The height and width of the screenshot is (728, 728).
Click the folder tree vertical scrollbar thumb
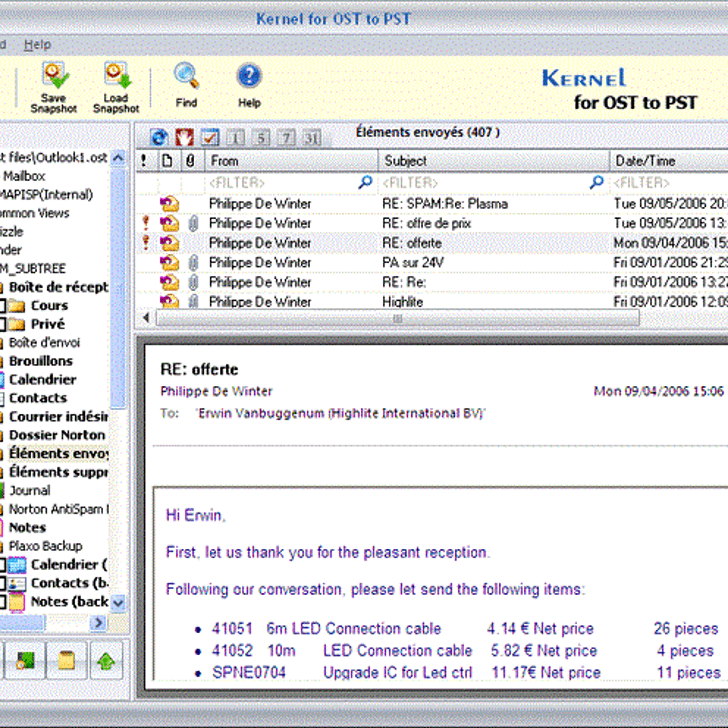pos(118,288)
